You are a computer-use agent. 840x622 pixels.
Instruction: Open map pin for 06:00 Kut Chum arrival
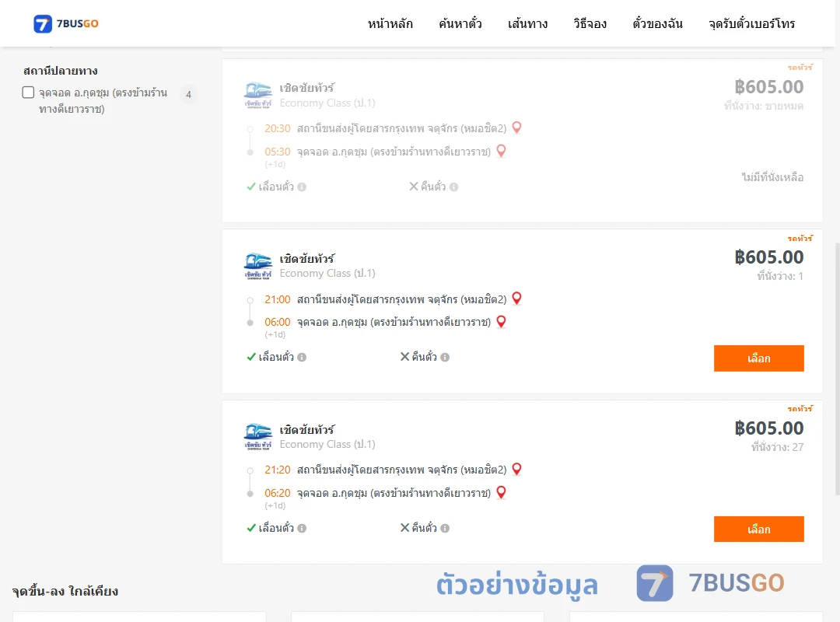point(501,321)
